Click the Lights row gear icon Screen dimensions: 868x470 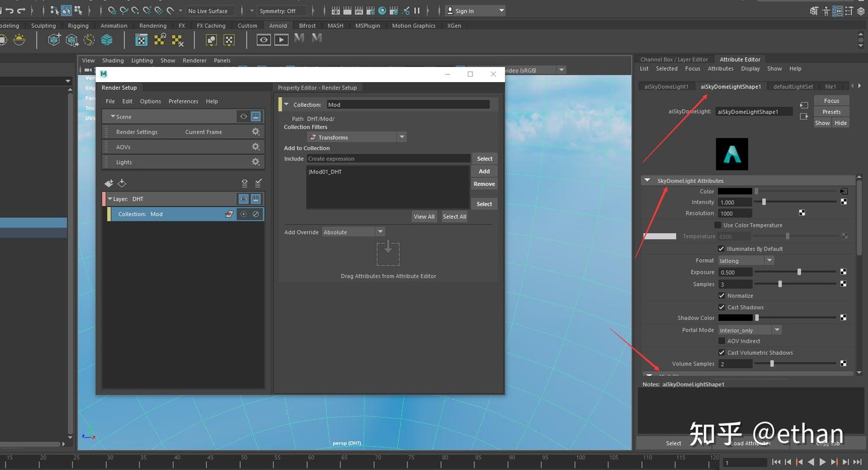pos(256,162)
